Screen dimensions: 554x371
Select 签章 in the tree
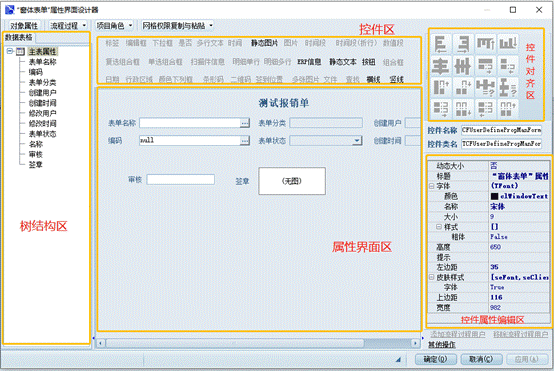point(35,165)
